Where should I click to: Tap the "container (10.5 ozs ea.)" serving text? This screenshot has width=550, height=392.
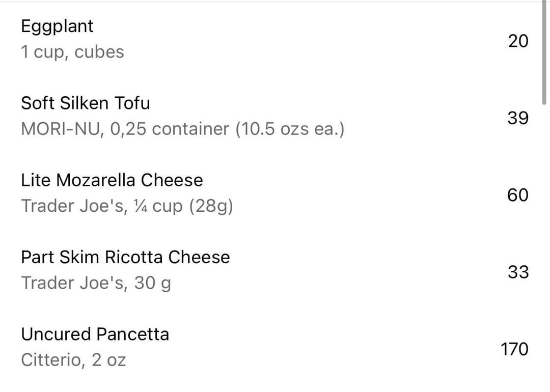pyautogui.click(x=248, y=129)
